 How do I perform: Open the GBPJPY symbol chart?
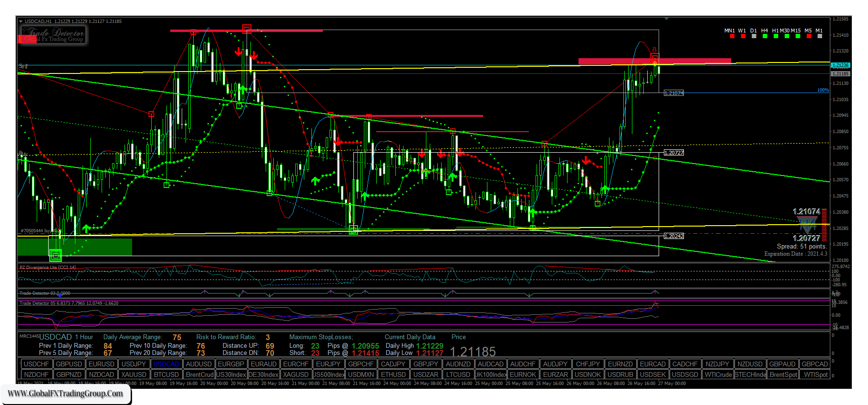[x=426, y=364]
